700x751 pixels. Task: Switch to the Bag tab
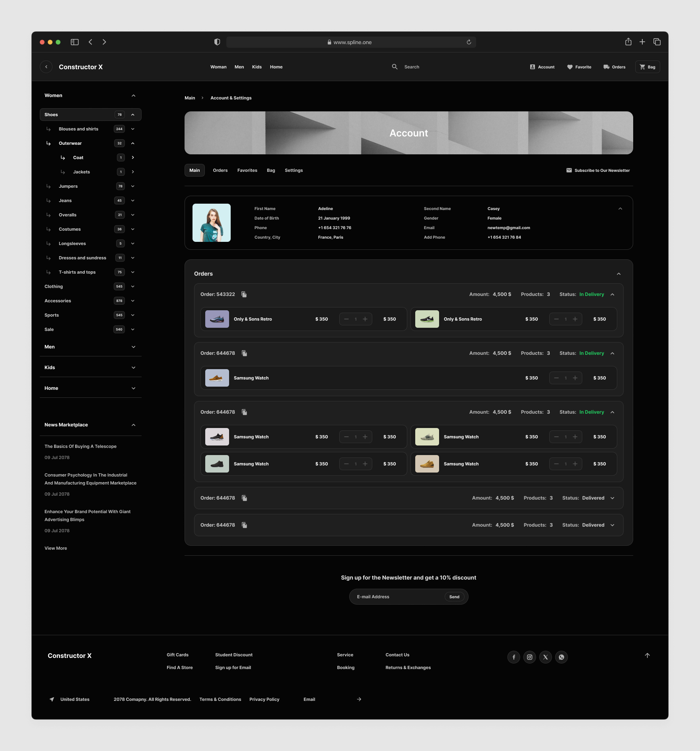(271, 170)
